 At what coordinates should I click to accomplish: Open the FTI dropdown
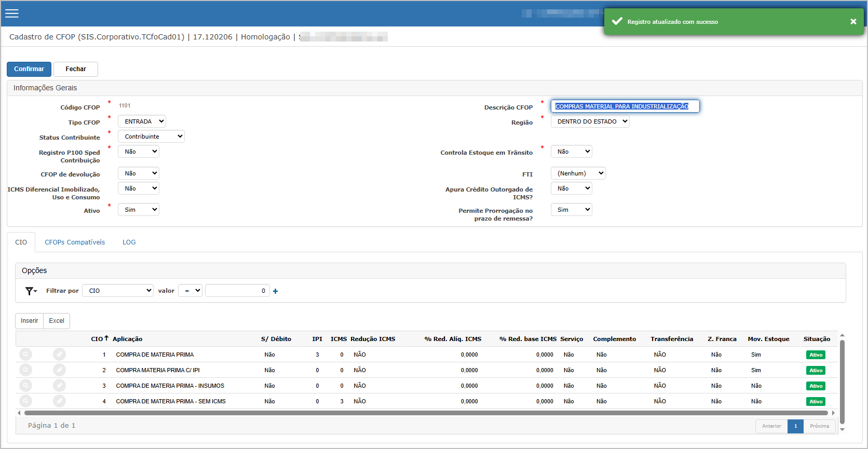coord(578,173)
